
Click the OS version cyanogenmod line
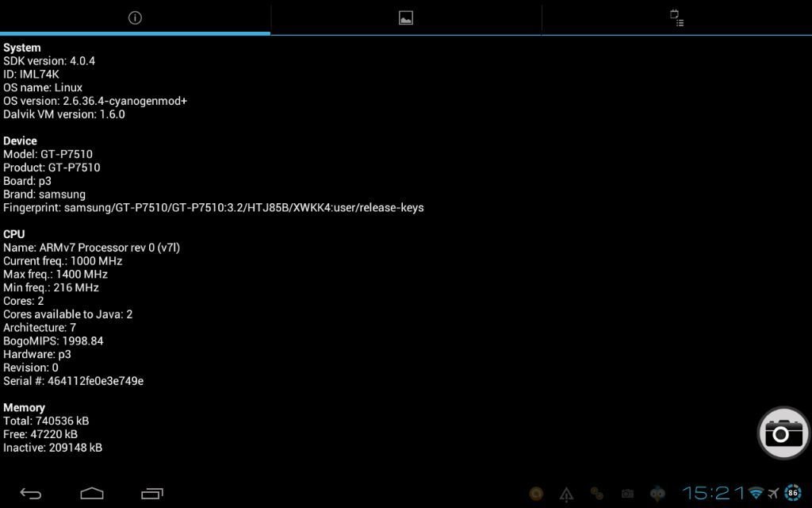[95, 101]
